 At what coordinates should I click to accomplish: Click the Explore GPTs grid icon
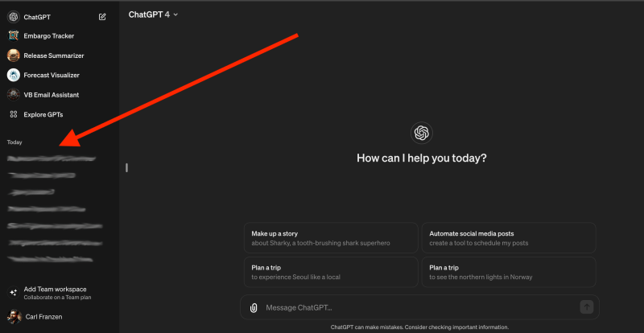[x=14, y=114]
